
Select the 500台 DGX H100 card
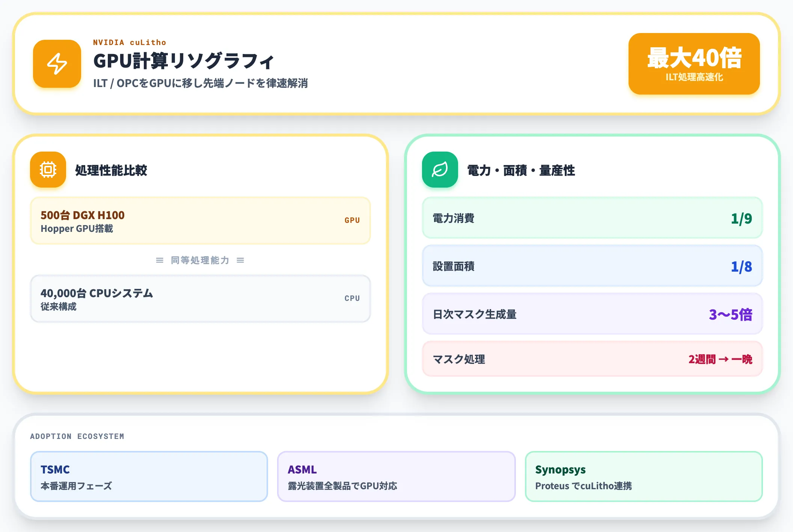(201, 221)
